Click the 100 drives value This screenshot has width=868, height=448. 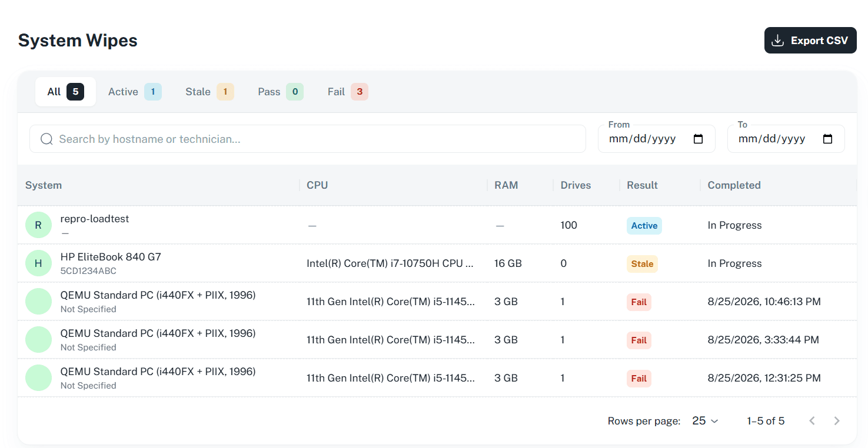tap(569, 225)
